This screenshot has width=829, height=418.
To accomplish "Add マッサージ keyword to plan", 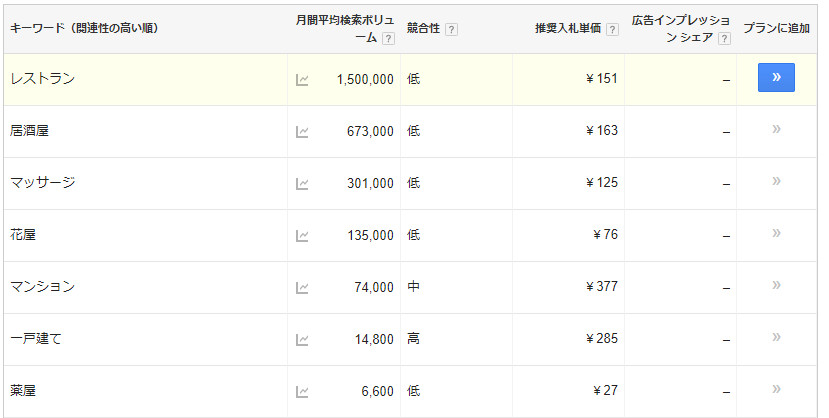I will (x=776, y=181).
